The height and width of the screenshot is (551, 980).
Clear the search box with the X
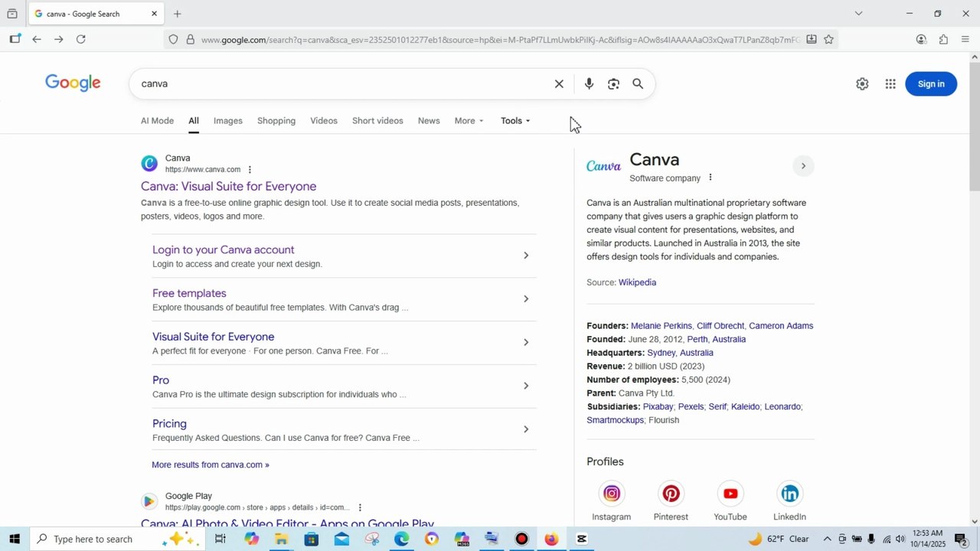point(559,84)
